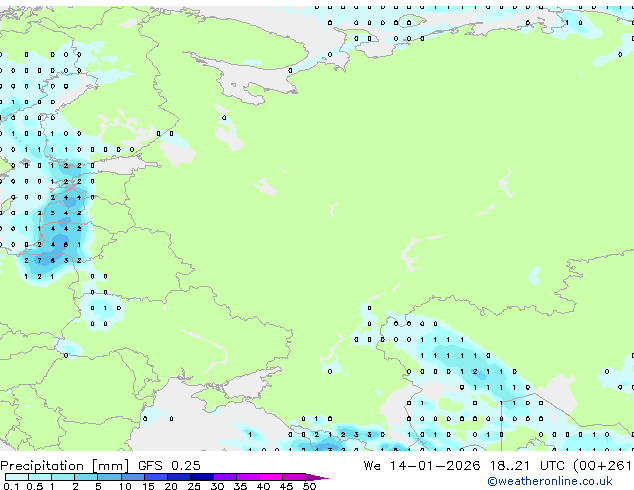This screenshot has width=634, height=490.
Task: Select the 10–15 mm legend color
Action: tap(132, 477)
